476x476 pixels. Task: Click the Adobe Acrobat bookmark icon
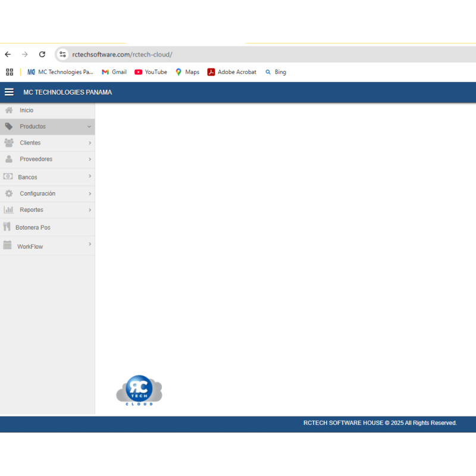[x=211, y=72]
